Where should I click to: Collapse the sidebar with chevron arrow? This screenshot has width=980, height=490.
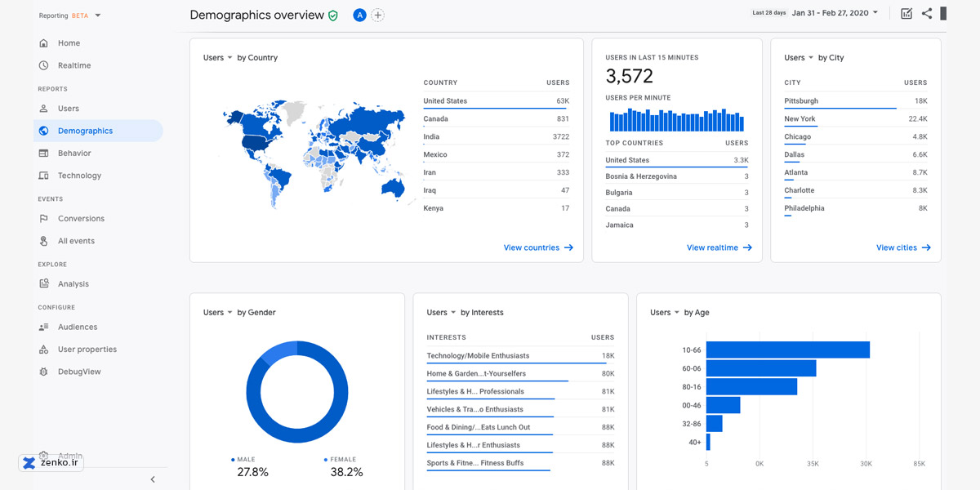(x=152, y=479)
